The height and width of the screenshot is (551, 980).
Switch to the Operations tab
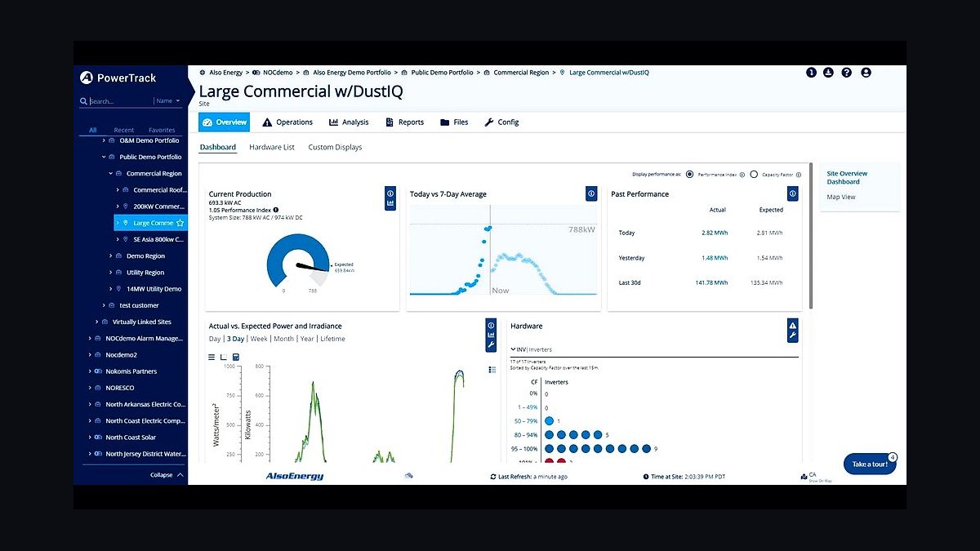point(287,122)
